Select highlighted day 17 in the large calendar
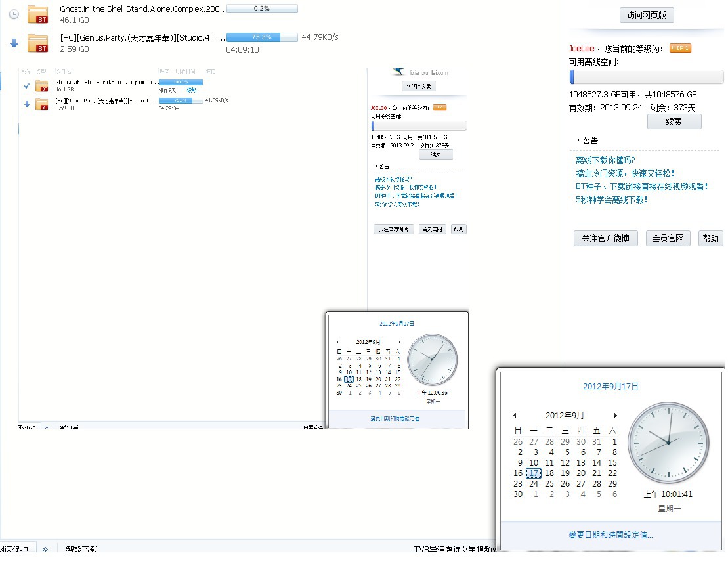The image size is (728, 564). pos(534,473)
